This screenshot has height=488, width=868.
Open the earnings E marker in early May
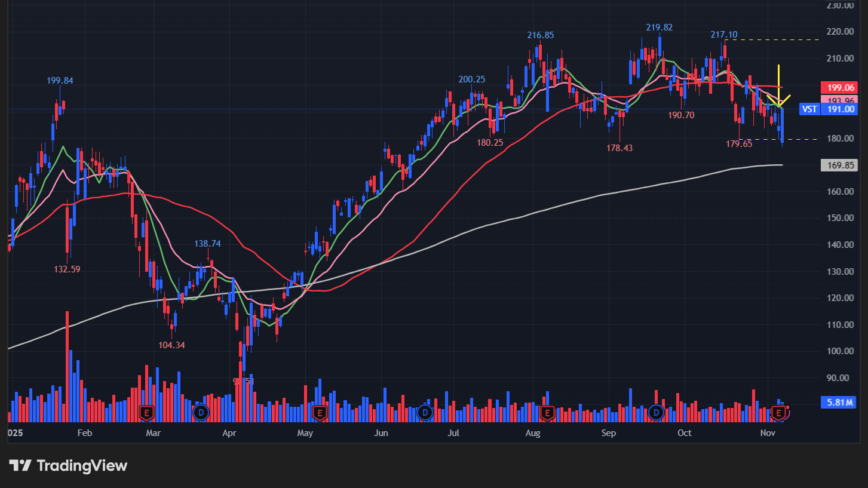pos(318,412)
